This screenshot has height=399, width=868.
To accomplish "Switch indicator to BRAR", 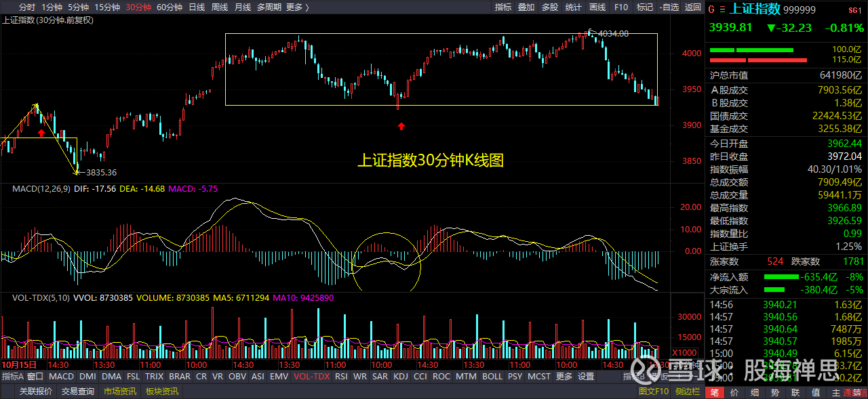I will pos(180,377).
